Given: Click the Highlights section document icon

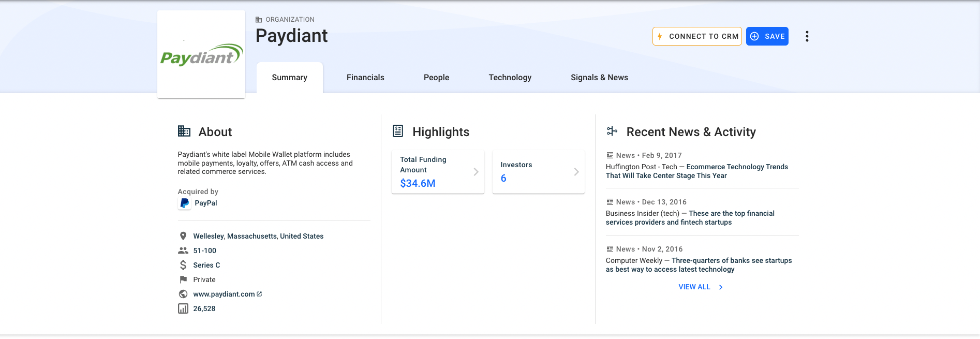Looking at the screenshot, I should pos(398,131).
